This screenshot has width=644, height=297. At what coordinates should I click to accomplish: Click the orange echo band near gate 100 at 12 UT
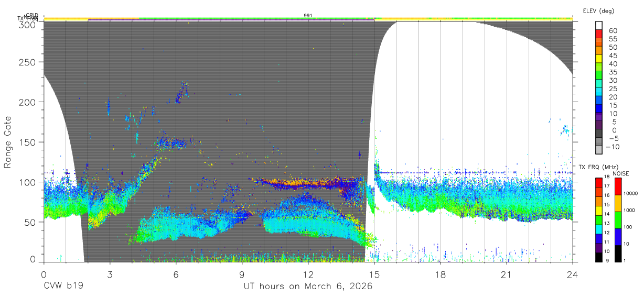(308, 183)
